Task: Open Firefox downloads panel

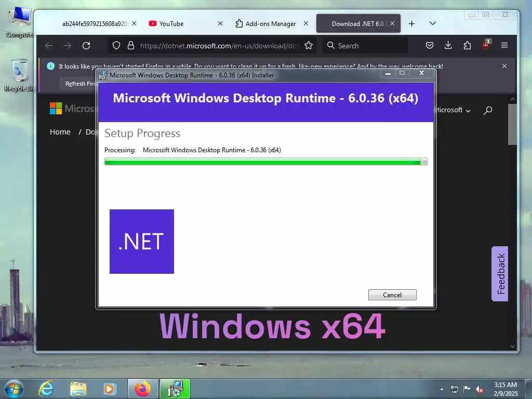Action: tap(448, 46)
